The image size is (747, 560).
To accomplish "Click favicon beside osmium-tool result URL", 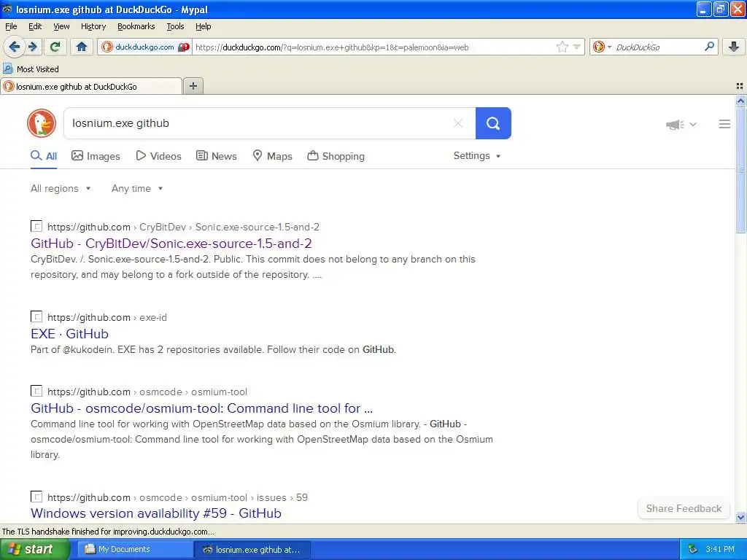I will point(36,391).
